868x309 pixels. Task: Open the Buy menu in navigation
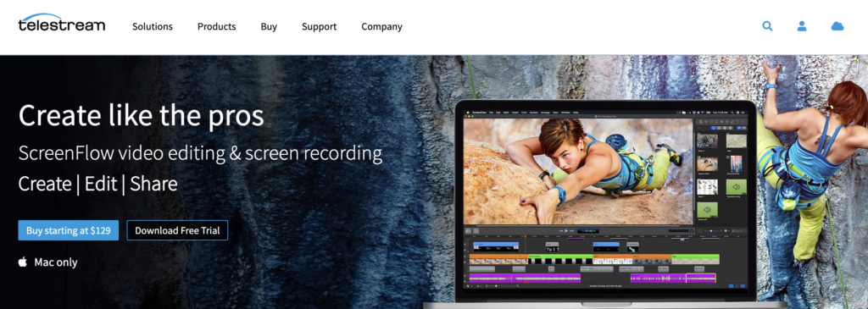269,26
